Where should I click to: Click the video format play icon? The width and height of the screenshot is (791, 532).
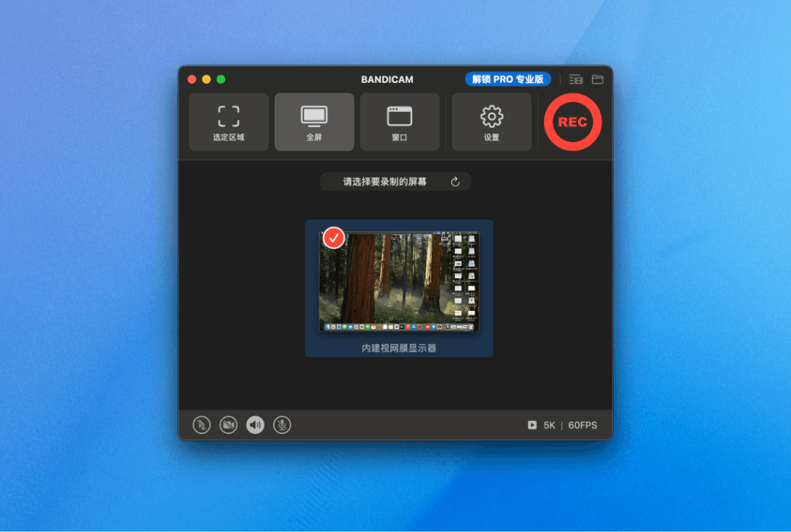point(532,425)
